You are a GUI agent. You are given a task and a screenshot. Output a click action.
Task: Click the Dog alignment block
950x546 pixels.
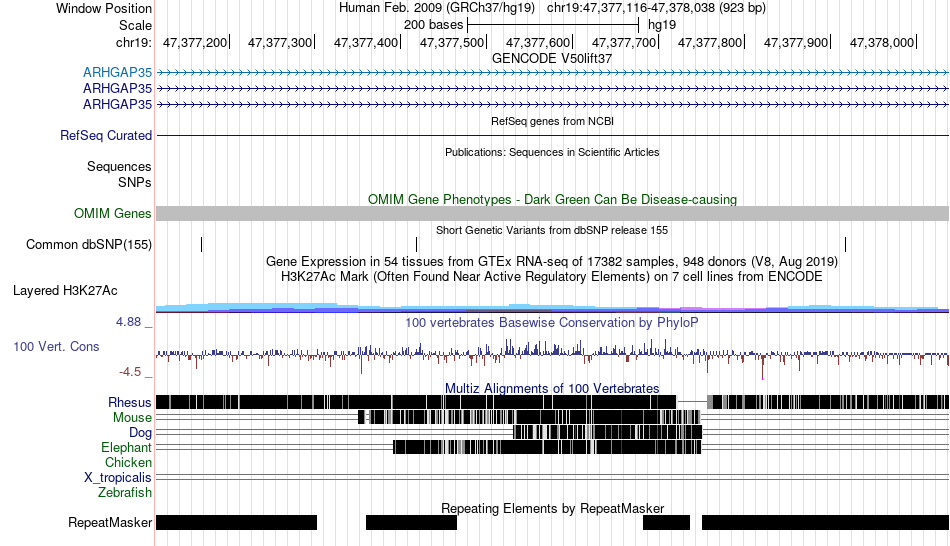tap(608, 432)
